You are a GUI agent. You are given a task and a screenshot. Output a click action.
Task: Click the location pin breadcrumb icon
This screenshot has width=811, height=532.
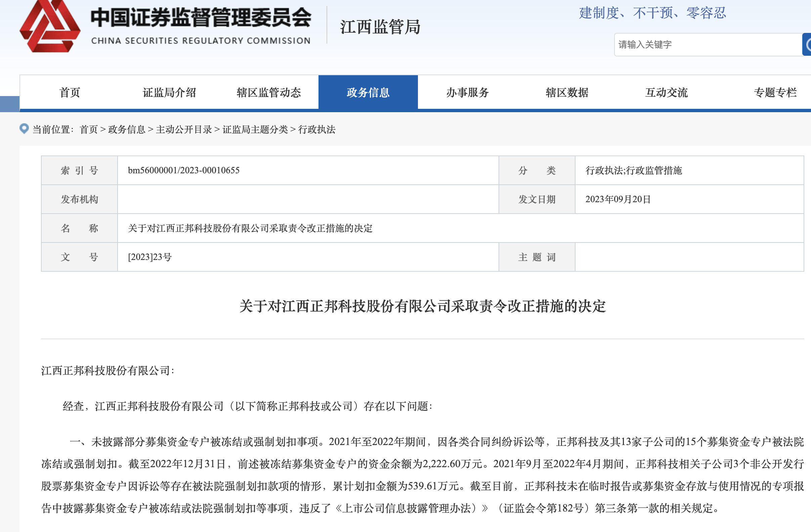click(24, 129)
